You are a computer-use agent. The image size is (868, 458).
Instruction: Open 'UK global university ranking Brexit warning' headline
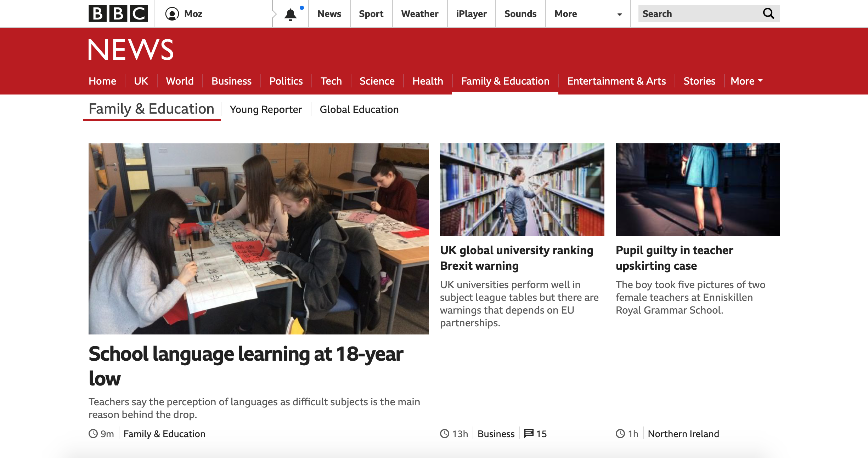pyautogui.click(x=517, y=258)
